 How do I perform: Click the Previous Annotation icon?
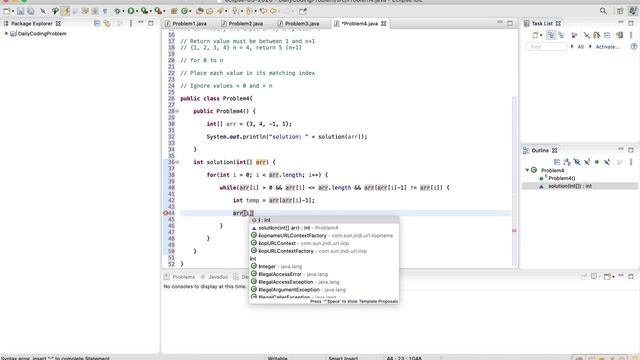248,11
